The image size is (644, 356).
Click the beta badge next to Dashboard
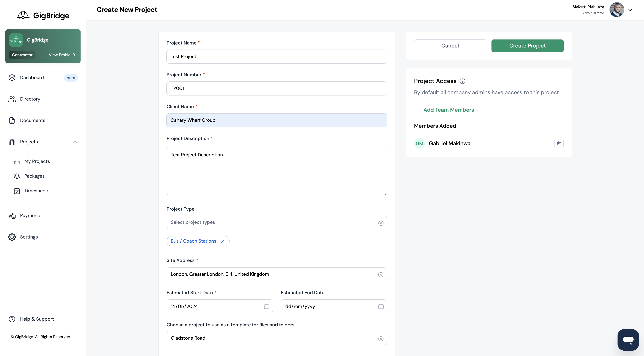[x=71, y=78]
